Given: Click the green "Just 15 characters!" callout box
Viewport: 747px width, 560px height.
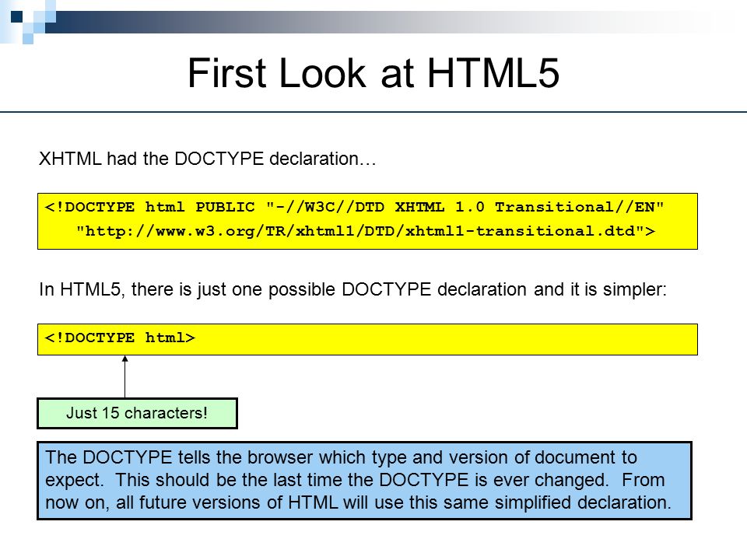Looking at the screenshot, I should click(x=137, y=413).
